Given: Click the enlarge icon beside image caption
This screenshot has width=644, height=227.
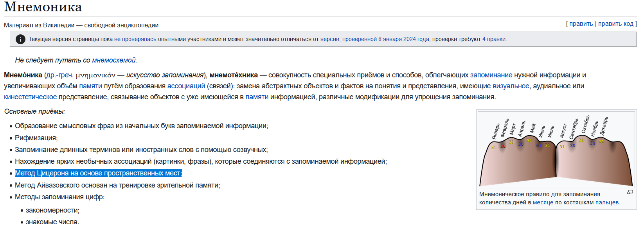Looking at the screenshot, I should point(630,192).
